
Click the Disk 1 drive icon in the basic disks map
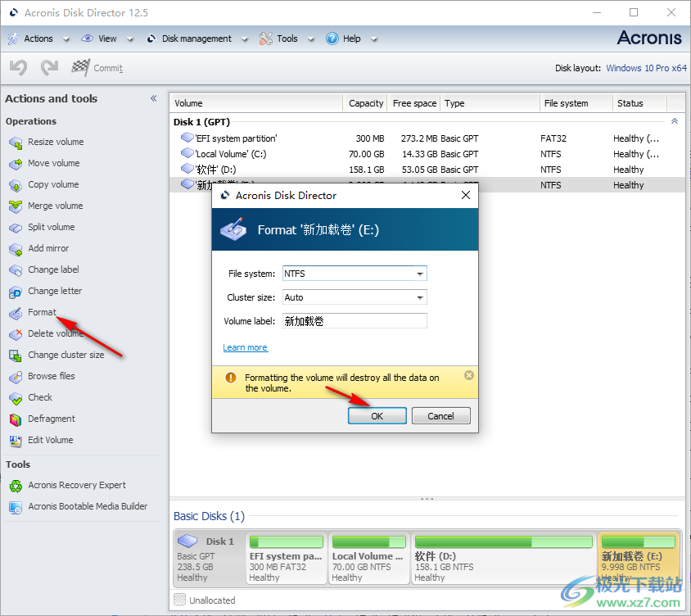pyautogui.click(x=187, y=541)
